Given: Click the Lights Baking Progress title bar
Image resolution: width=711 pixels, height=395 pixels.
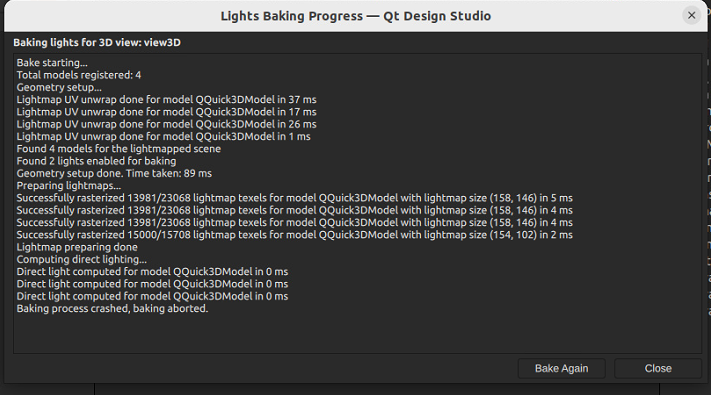Looking at the screenshot, I should click(x=356, y=16).
